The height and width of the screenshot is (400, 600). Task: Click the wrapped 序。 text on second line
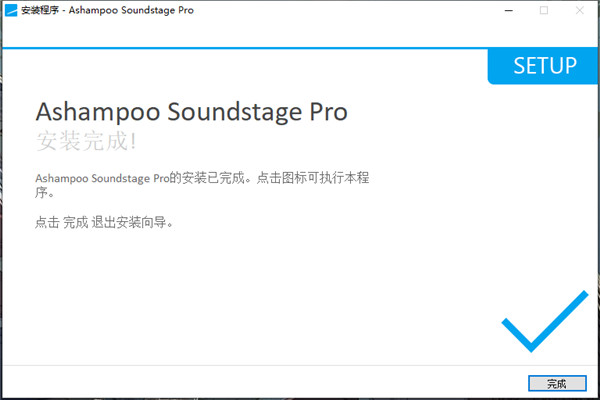pyautogui.click(x=44, y=193)
